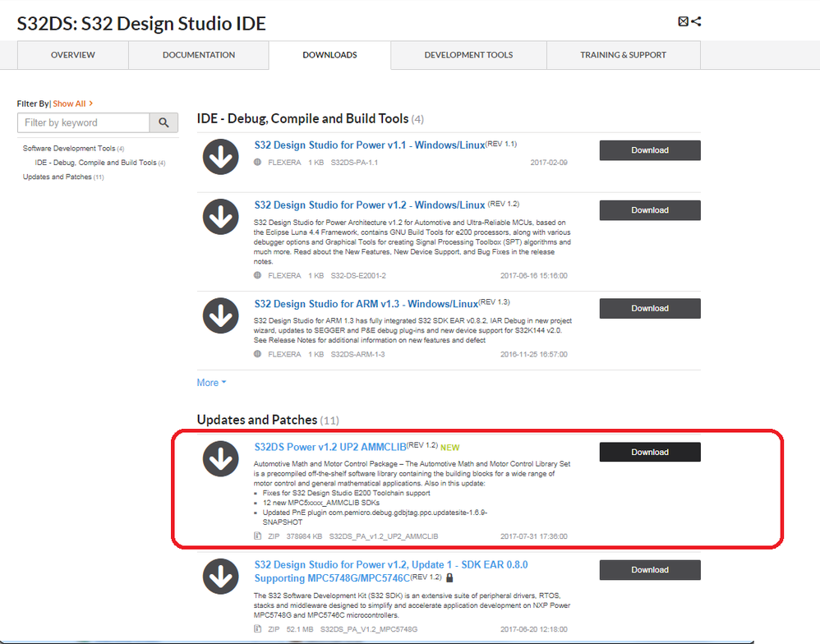Screen dimensions: 820x644
Task: Open S32 Design Studio for Power v1.1 link
Action: click(x=370, y=145)
